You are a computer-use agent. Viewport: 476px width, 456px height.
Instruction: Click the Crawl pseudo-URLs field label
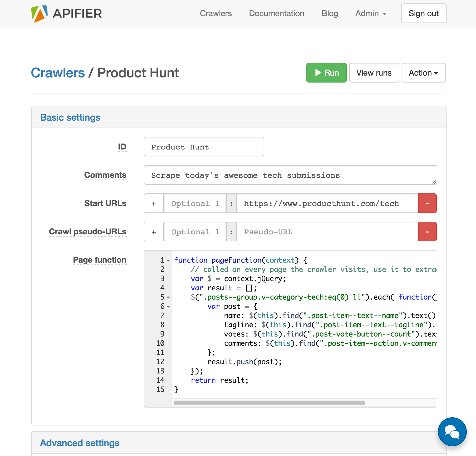[x=88, y=231]
